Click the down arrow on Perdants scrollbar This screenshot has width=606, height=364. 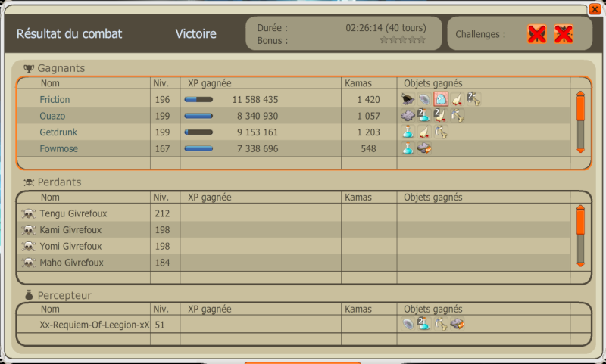[580, 264]
